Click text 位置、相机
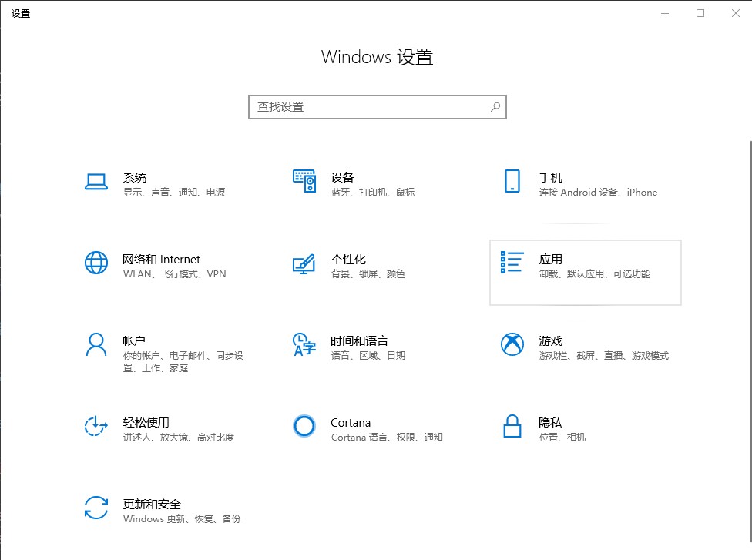The width and height of the screenshot is (752, 560). pos(562,438)
